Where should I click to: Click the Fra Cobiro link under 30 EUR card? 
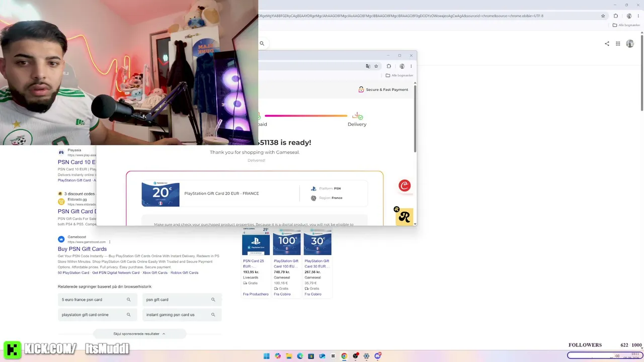pos(313,294)
